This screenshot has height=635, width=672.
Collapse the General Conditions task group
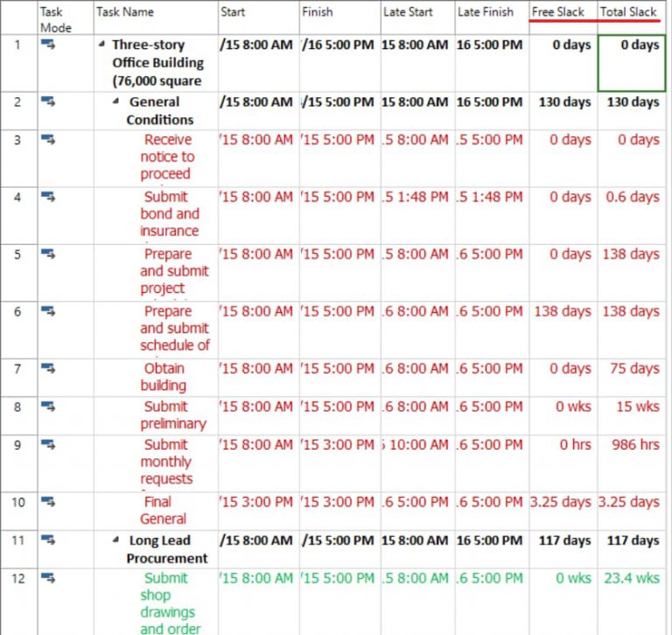tap(116, 102)
